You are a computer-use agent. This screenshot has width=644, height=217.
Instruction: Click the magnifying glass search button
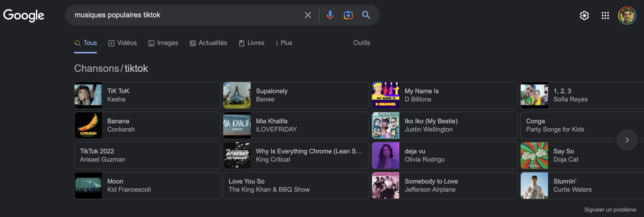click(x=366, y=15)
